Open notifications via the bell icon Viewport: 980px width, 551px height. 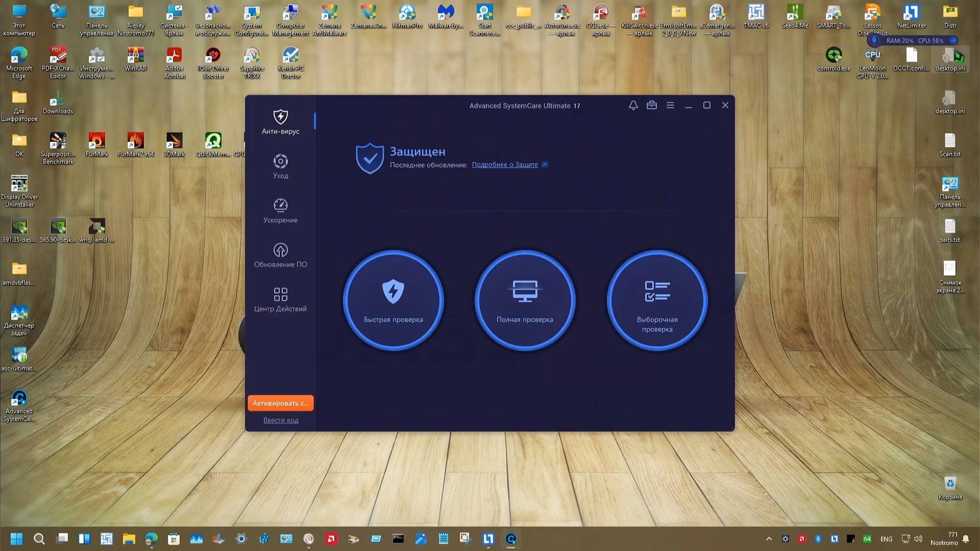(633, 105)
